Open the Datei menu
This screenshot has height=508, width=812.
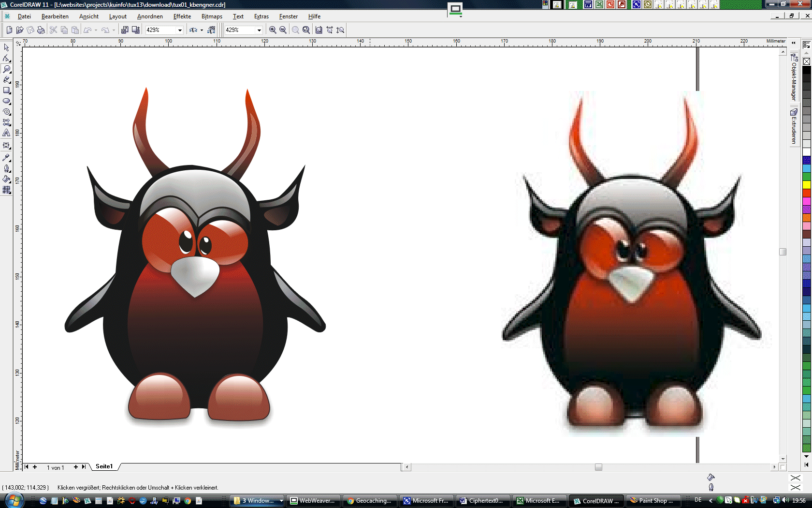point(24,16)
